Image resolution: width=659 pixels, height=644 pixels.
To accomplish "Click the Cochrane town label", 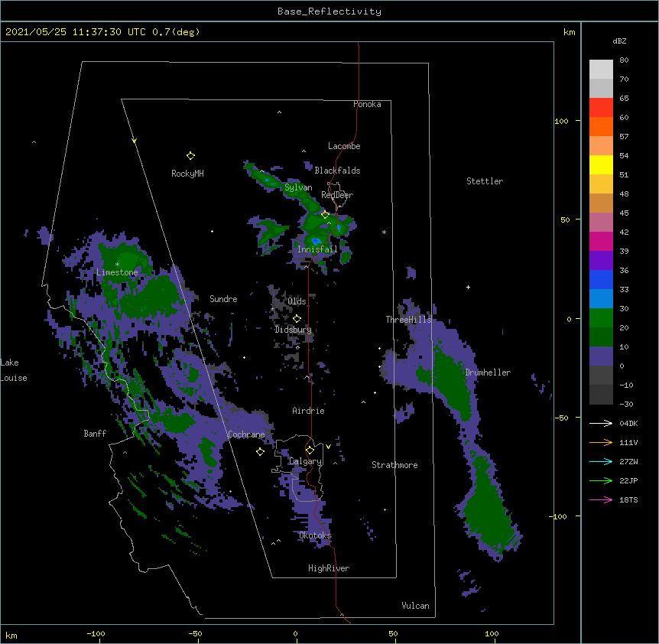I will click(246, 434).
